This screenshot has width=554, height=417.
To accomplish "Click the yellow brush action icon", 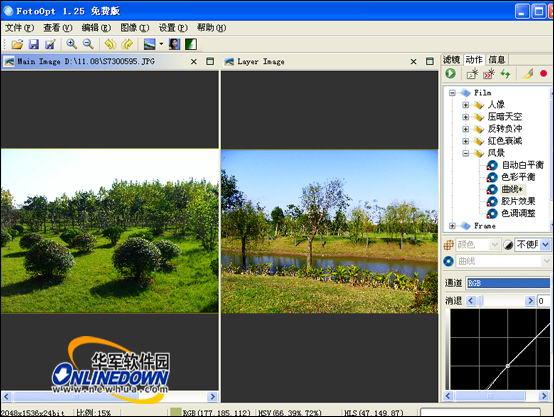I will [x=528, y=74].
